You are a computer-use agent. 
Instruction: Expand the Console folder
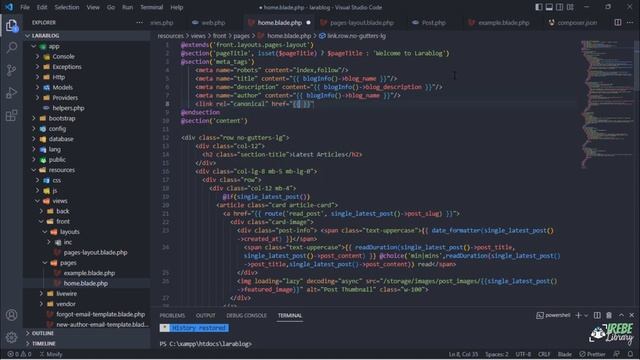[87, 56]
